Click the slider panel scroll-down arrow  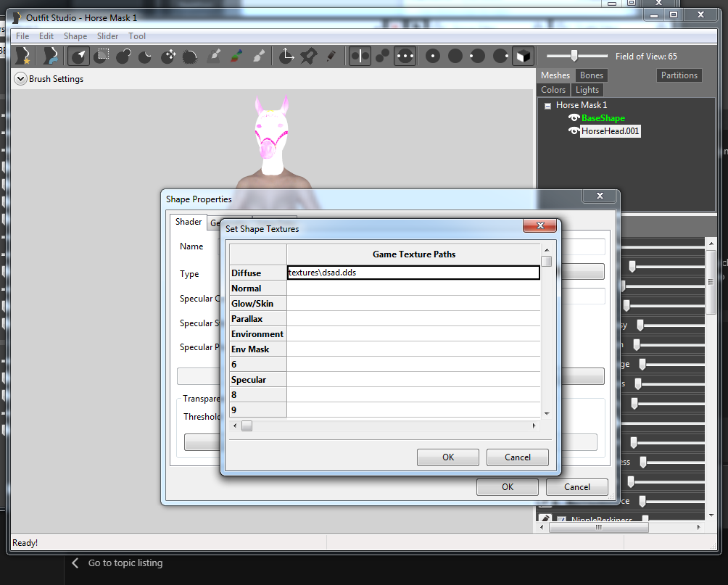pyautogui.click(x=711, y=515)
